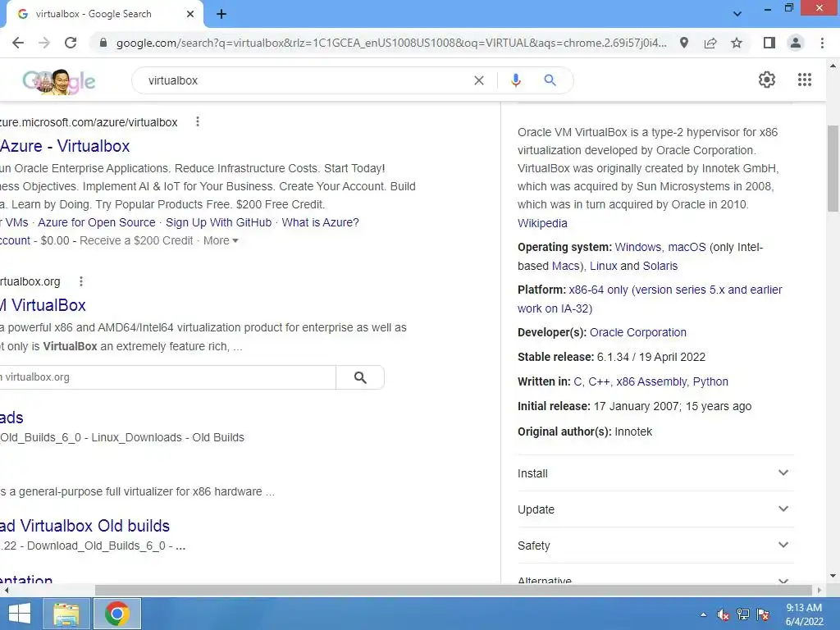Screen dimensions: 840x630
Task: Follow the x86 Assembly link
Action: coord(651,381)
